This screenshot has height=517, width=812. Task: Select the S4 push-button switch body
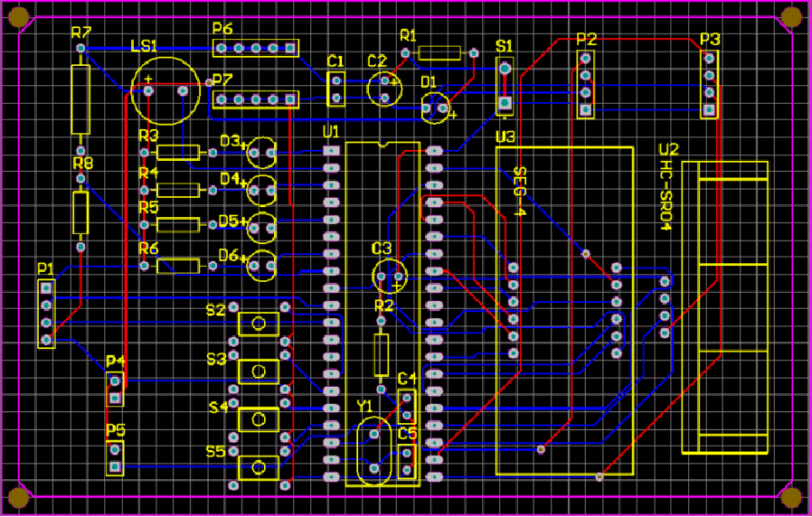tap(259, 419)
